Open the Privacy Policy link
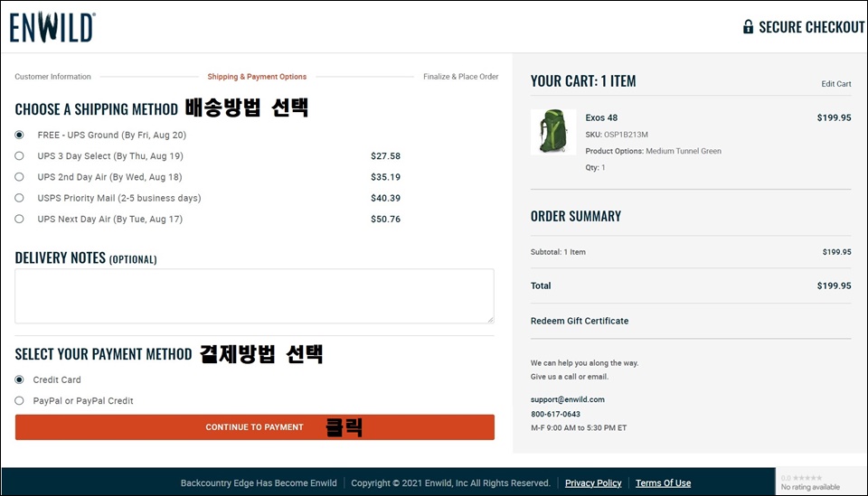 593,482
